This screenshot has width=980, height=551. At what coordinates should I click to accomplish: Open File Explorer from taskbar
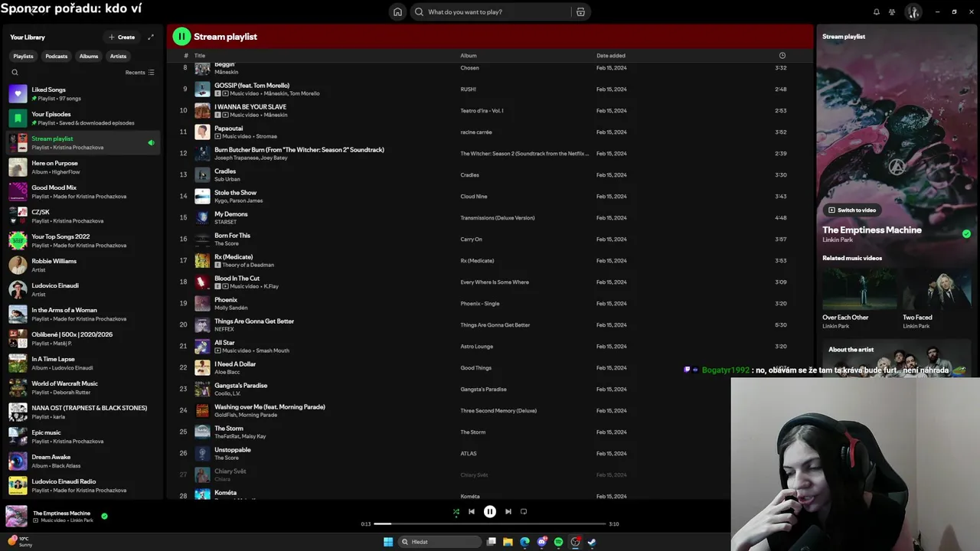click(508, 542)
